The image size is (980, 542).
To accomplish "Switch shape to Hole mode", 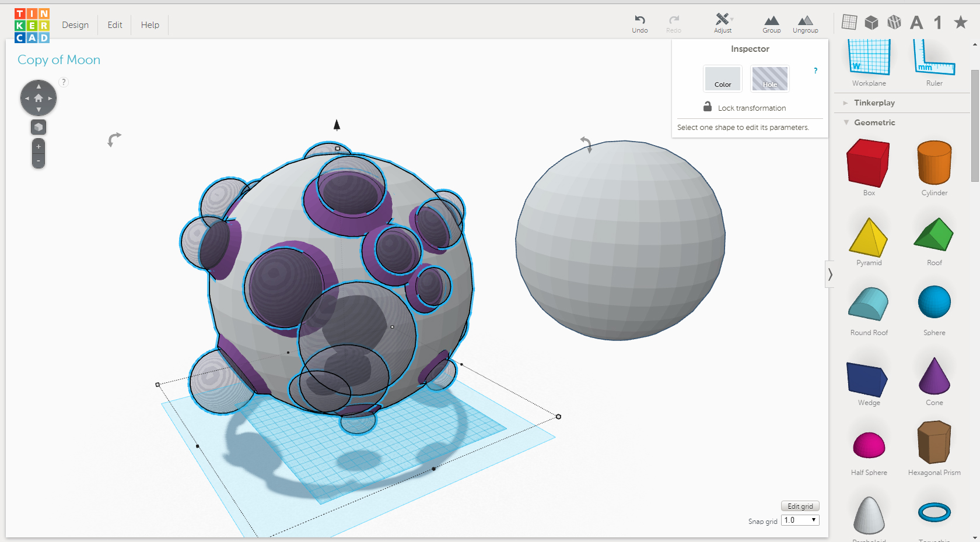I will pyautogui.click(x=770, y=78).
